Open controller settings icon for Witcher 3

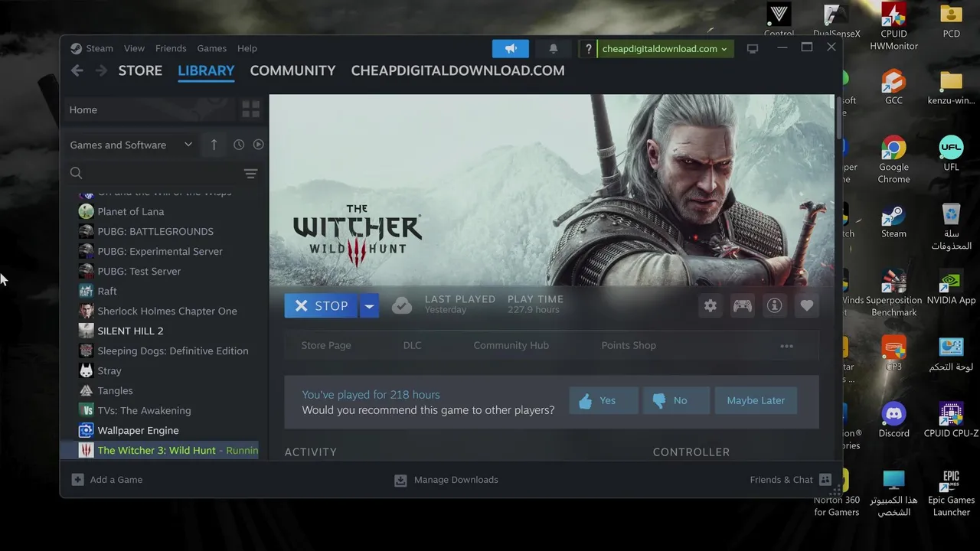[743, 305]
